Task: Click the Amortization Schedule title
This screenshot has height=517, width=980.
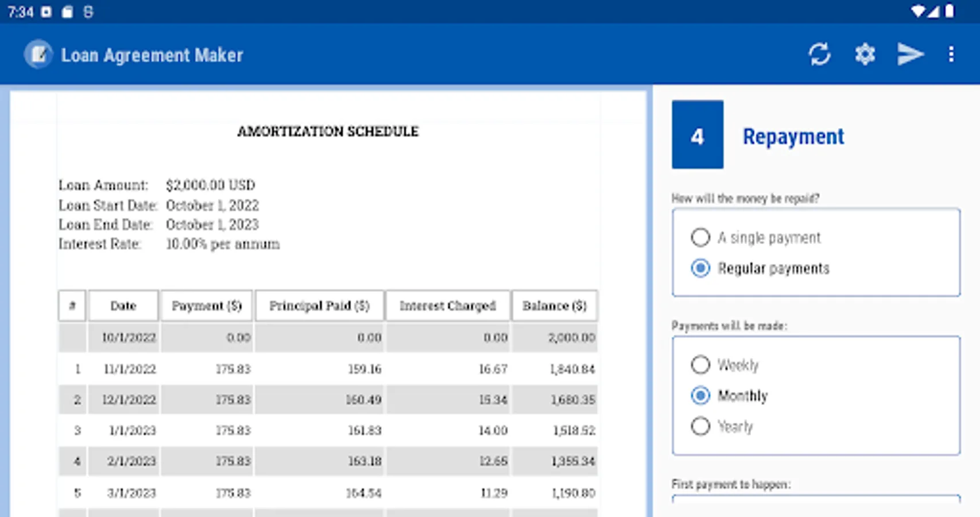Action: click(x=328, y=132)
